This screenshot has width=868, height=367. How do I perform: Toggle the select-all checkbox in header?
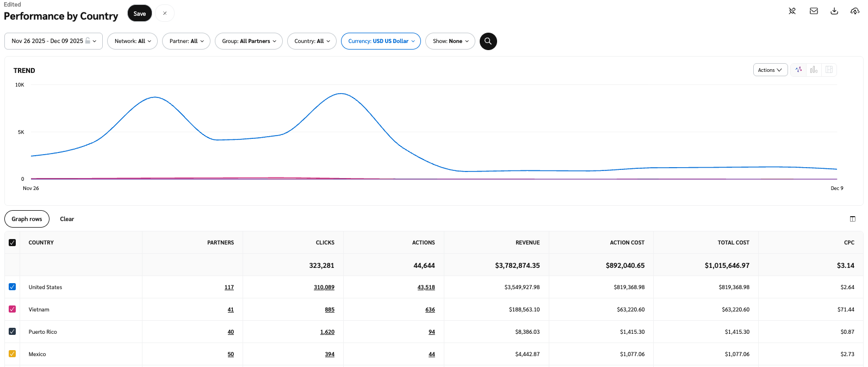pyautogui.click(x=12, y=243)
